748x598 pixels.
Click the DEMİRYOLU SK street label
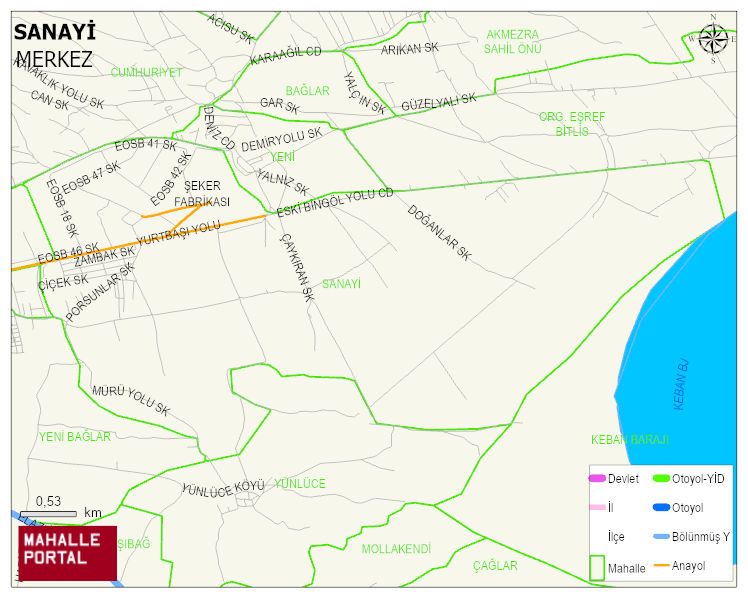pos(281,140)
